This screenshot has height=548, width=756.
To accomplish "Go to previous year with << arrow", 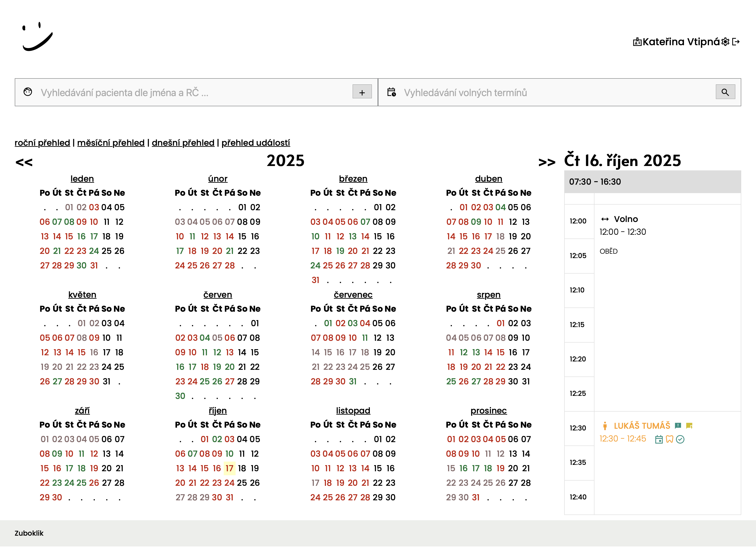I will (x=24, y=162).
